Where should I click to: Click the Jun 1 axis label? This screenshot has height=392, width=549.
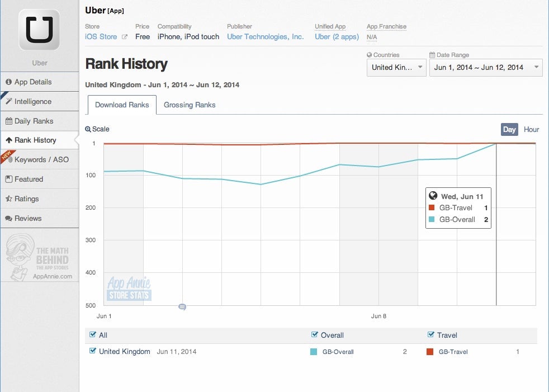pyautogui.click(x=104, y=316)
